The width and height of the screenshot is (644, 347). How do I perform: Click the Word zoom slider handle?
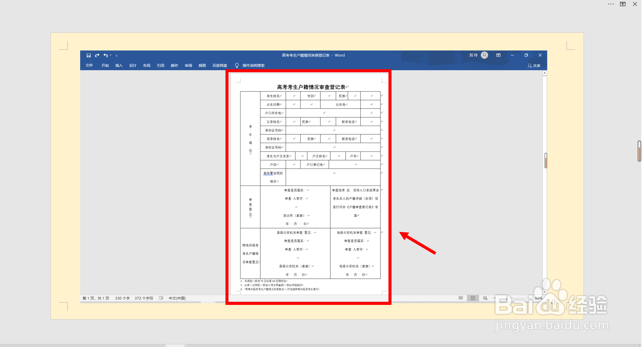click(507, 298)
